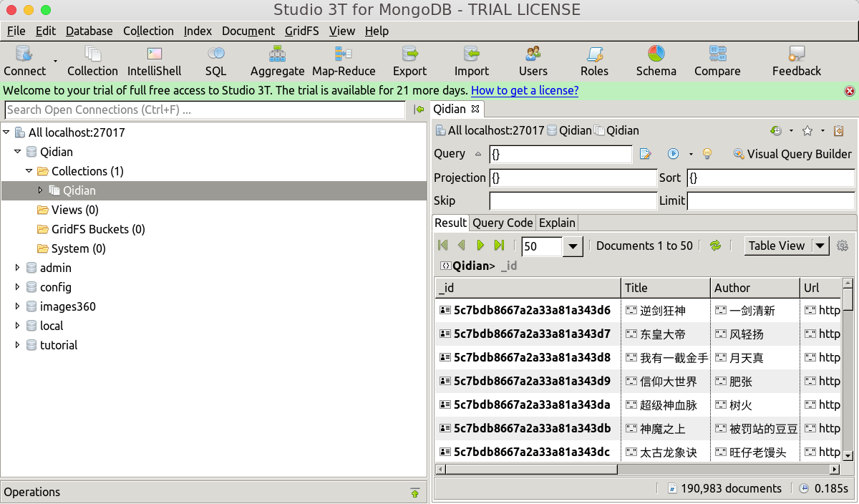
Task: Expand the admin database
Action: point(18,268)
